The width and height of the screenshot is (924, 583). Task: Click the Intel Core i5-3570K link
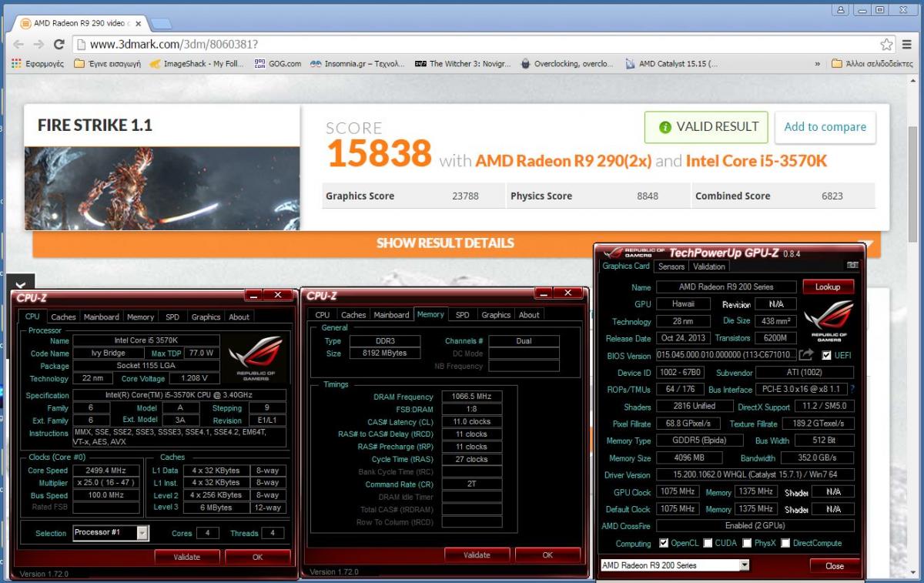756,160
